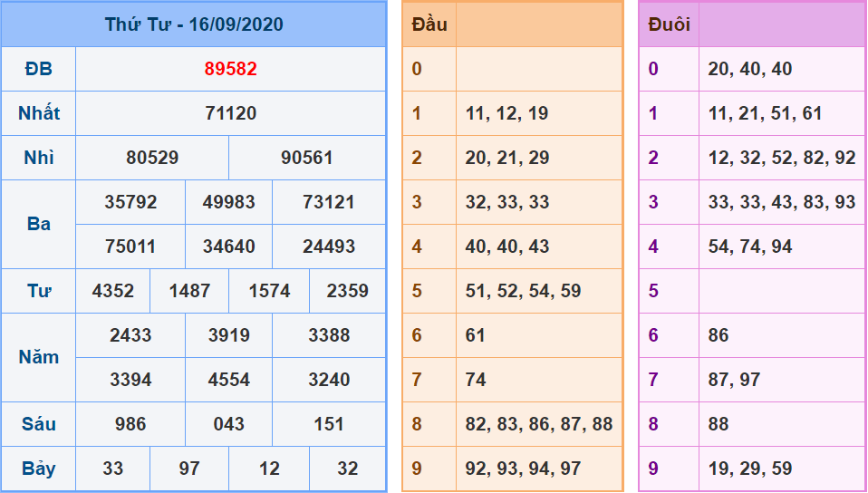The image size is (868, 493).
Task: Click the special prize number 89582
Action: (x=230, y=69)
